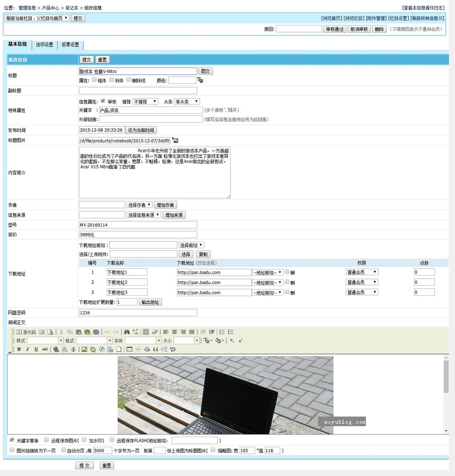Go to 管理信息 in breadcrumb
Viewport: 455px width, 476px height.
pos(27,8)
